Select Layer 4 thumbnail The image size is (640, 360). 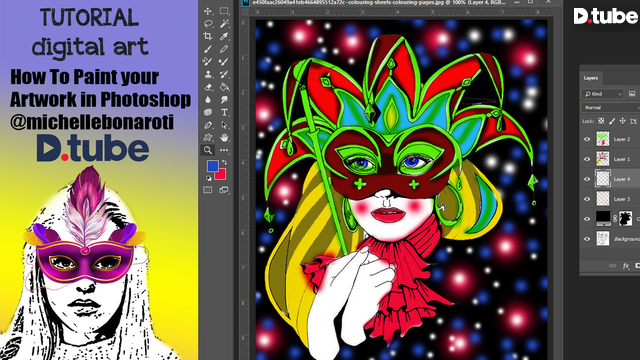tap(603, 179)
